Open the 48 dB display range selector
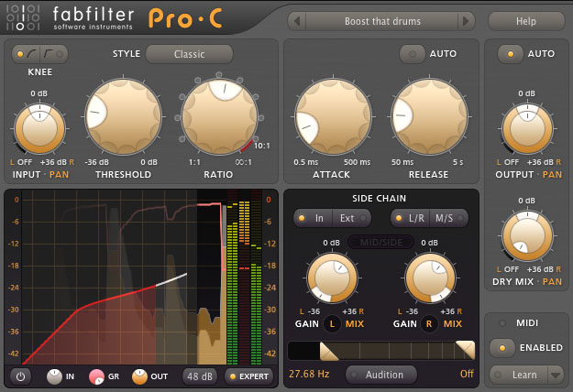Viewport: 573px width, 392px height. coord(200,376)
